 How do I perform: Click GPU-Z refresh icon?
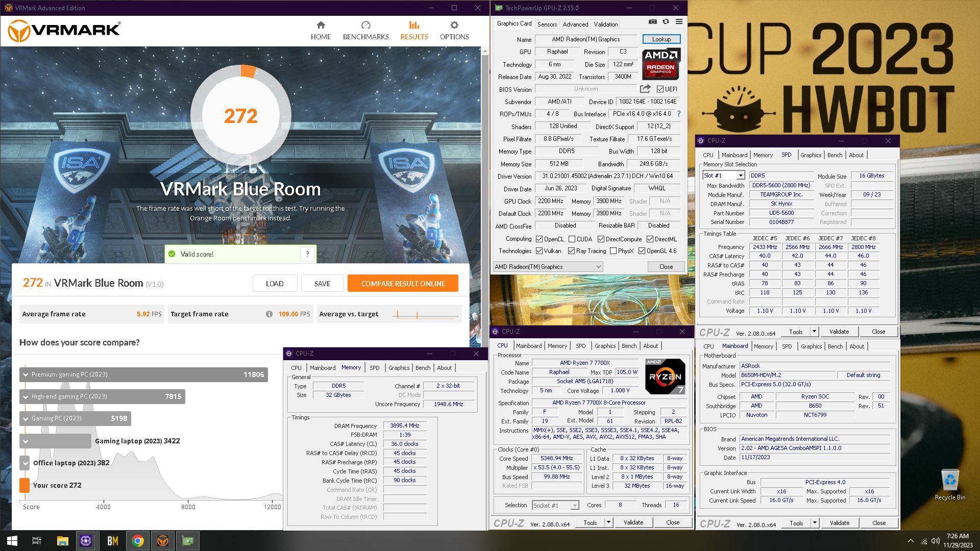[666, 21]
